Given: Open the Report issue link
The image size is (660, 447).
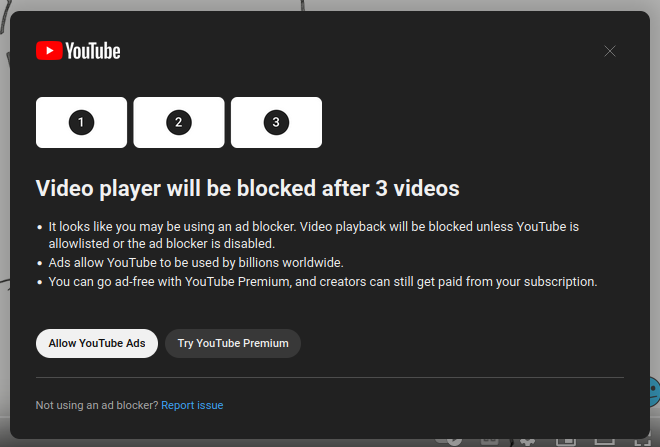Looking at the screenshot, I should click(x=192, y=405).
